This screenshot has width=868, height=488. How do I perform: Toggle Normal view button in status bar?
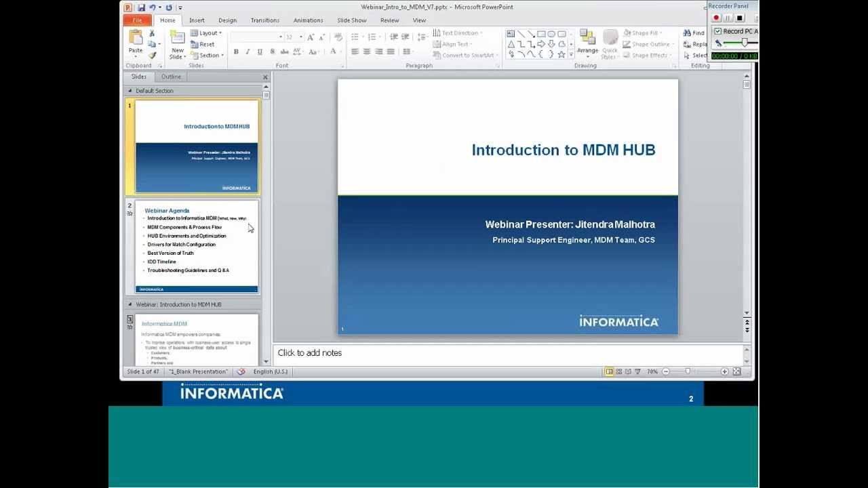tap(609, 371)
